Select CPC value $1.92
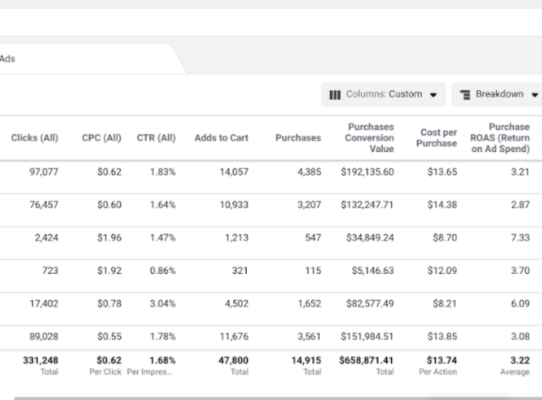Screen dimensions: 542x400 tap(110, 270)
